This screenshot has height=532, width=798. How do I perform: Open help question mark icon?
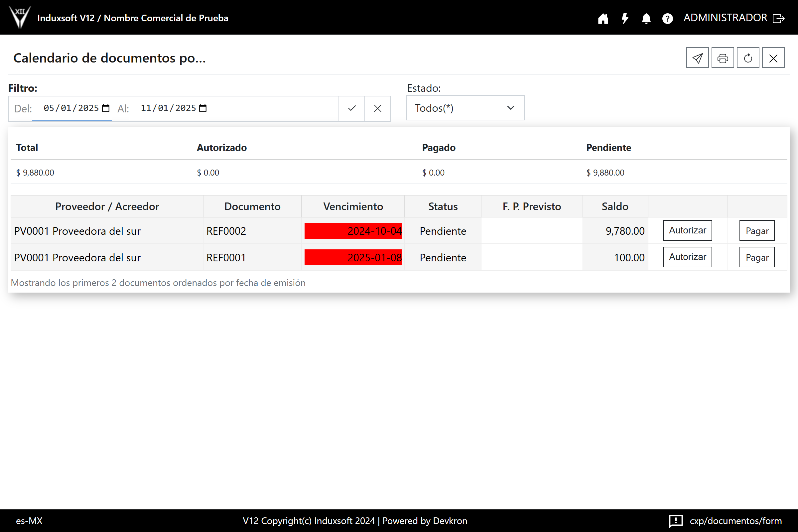pos(667,18)
